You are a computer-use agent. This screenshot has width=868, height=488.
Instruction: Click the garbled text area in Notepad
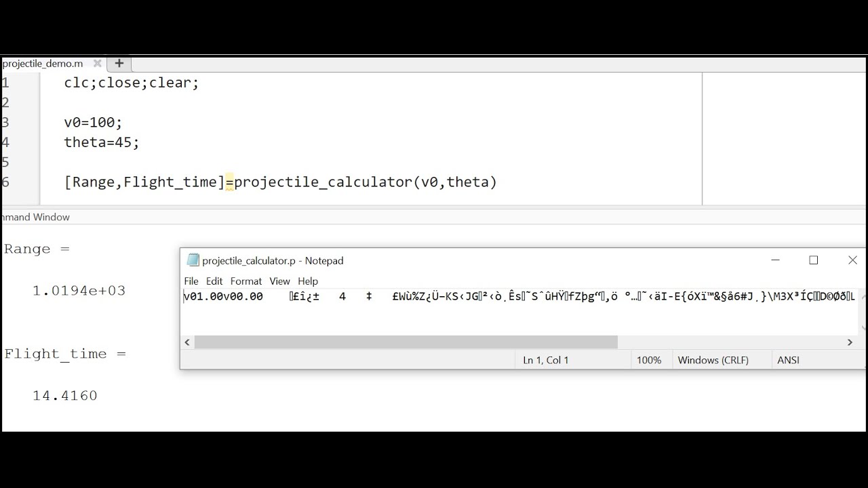519,296
